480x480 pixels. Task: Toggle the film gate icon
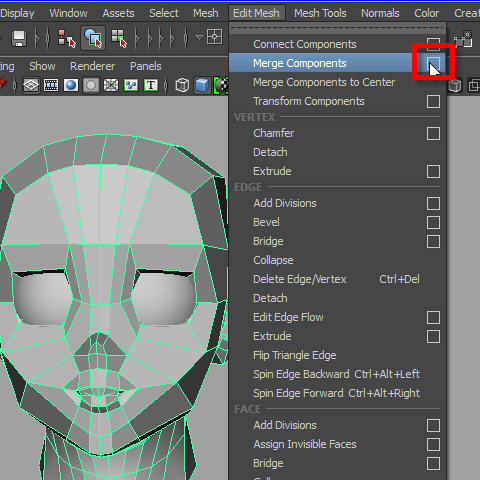tap(51, 85)
